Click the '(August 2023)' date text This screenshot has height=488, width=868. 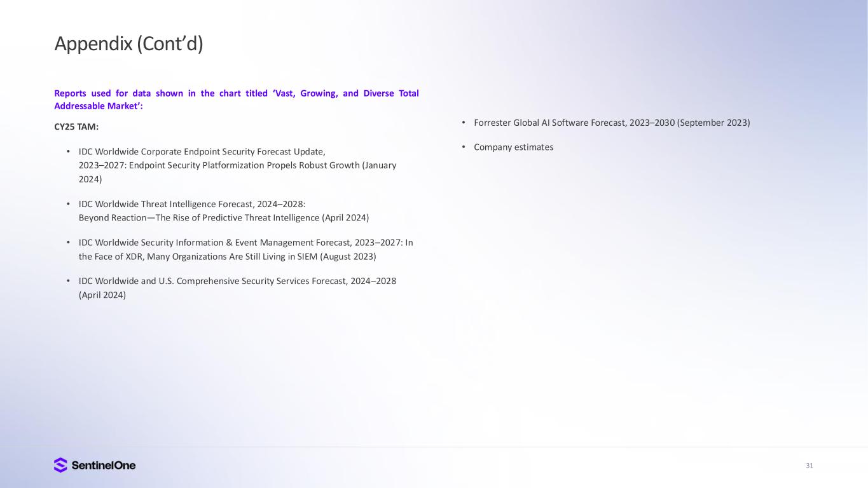(x=347, y=257)
